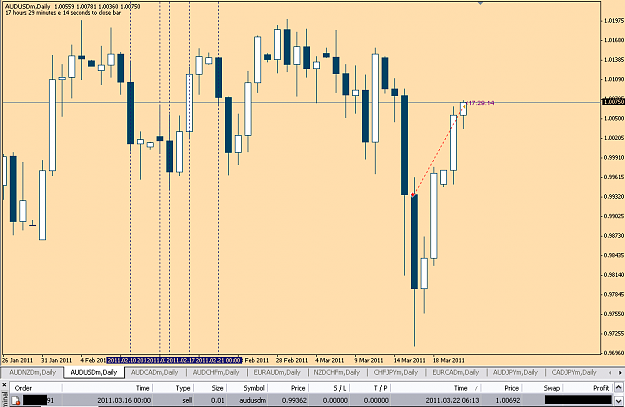Click the 31 Jan 2011 date label
The height and width of the screenshot is (407, 625).
(56, 360)
